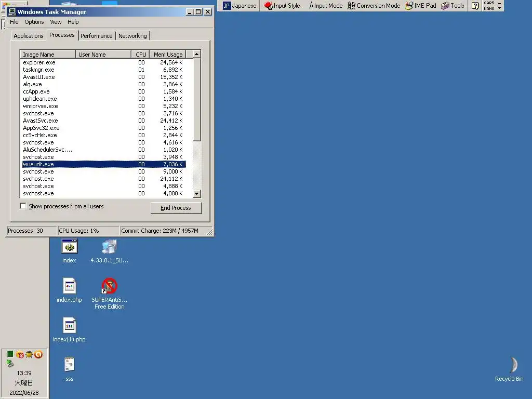This screenshot has width=532, height=399.
Task: Click the process list scroll up arrow
Action: [x=196, y=54]
